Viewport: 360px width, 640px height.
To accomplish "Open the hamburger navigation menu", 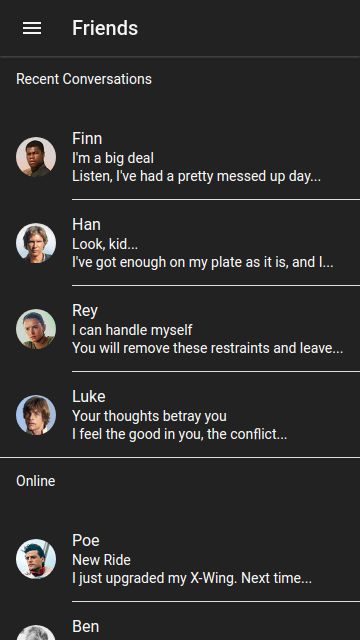I will coord(32,28).
